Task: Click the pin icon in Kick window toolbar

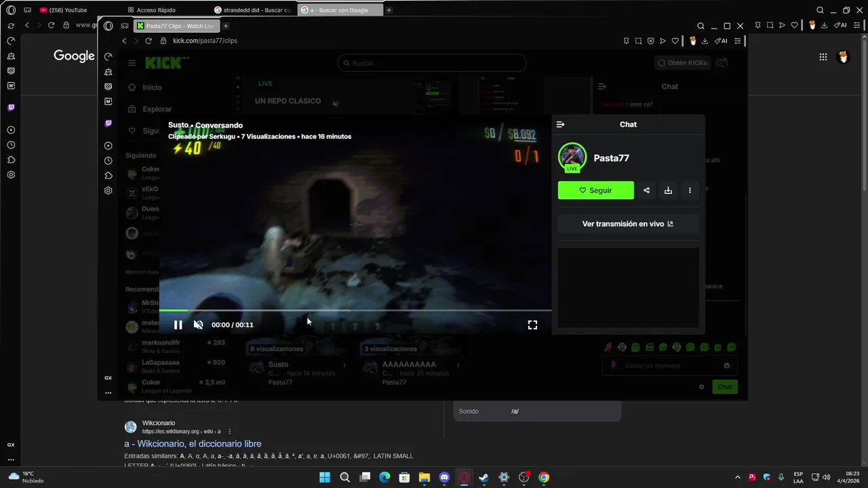Action: point(626,41)
